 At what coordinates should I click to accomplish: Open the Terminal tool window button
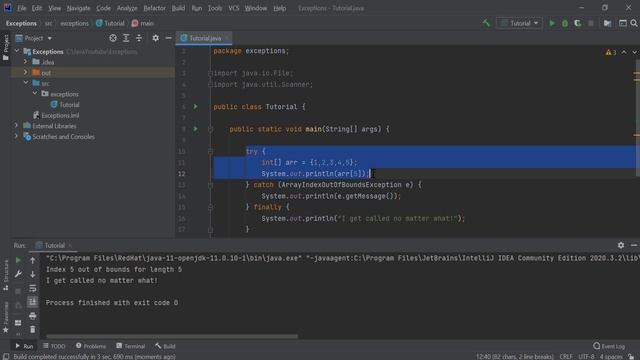pos(131,346)
